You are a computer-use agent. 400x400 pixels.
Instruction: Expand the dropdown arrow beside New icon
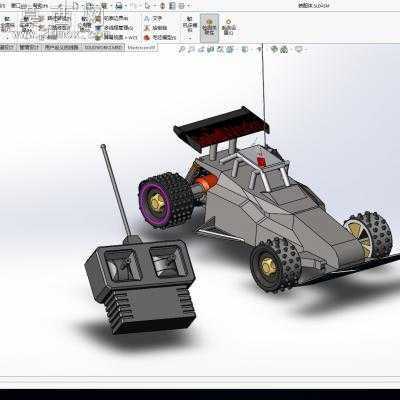82,6
